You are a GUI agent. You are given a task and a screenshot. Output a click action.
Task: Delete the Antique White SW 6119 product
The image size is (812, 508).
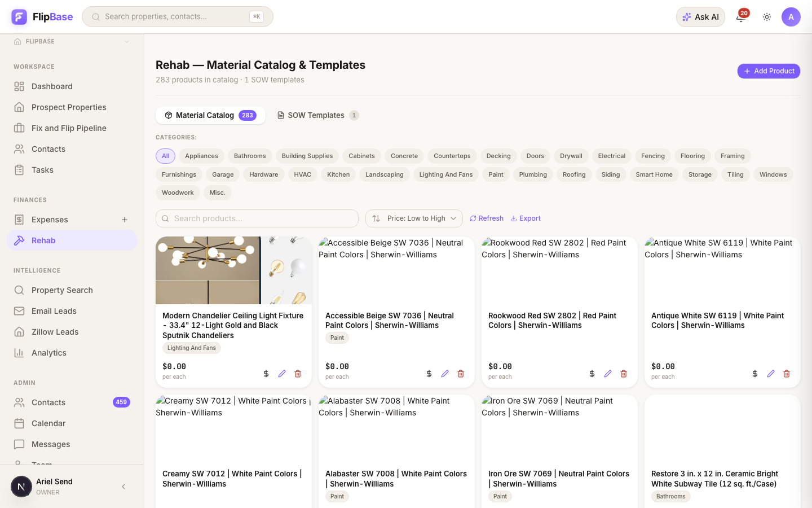[x=787, y=374]
